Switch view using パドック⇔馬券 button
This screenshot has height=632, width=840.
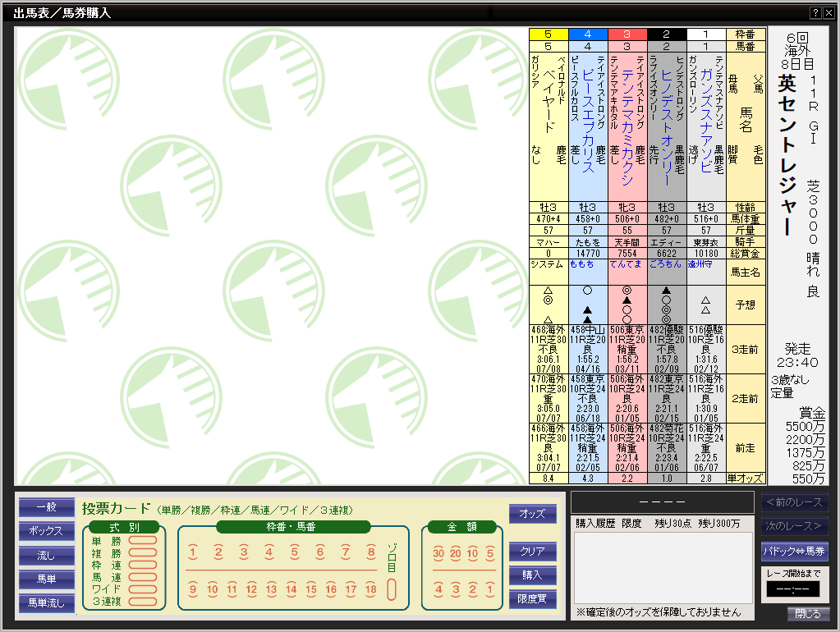coord(795,551)
